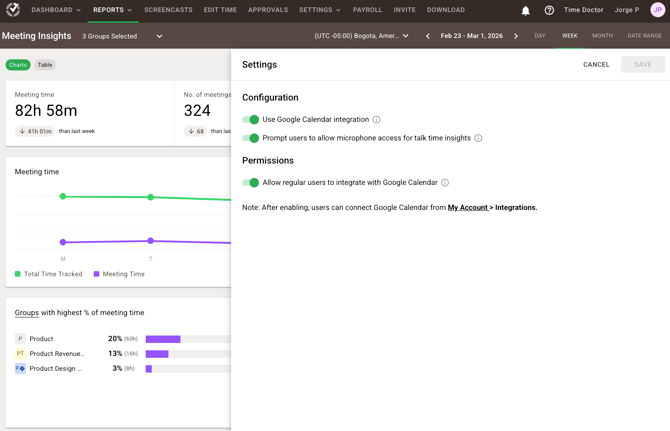Click info icon beside Google Calendar integration

(377, 120)
